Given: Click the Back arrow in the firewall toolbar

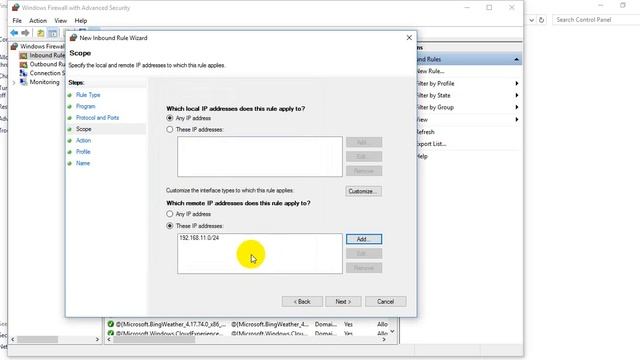Looking at the screenshot, I should point(14,33).
